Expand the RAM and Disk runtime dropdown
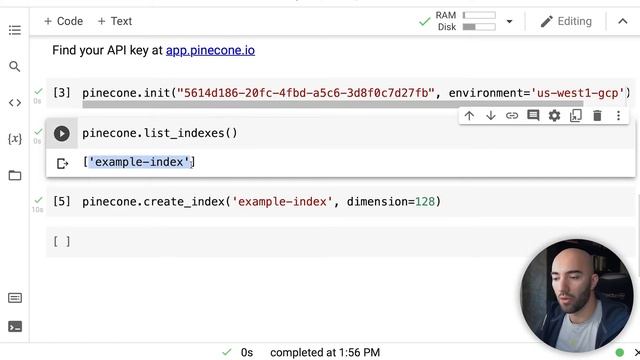 [509, 21]
